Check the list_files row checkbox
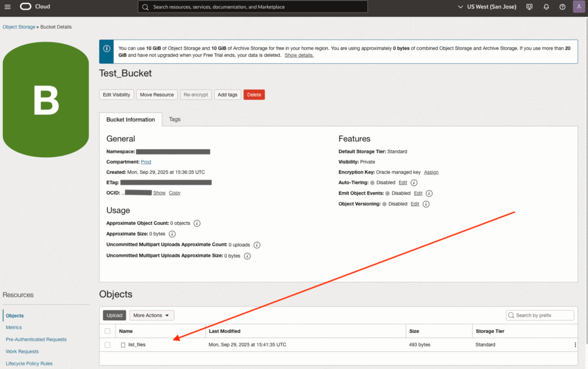The image size is (588, 369). coord(107,345)
